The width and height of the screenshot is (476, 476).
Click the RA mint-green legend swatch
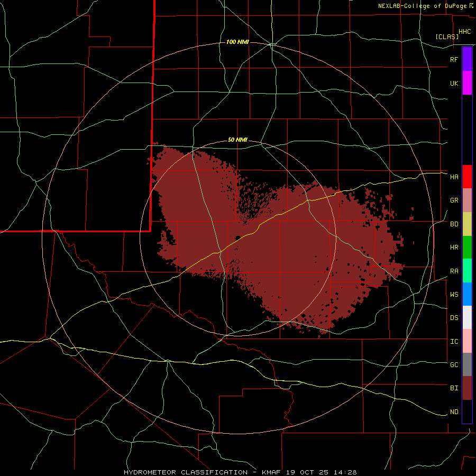(467, 271)
